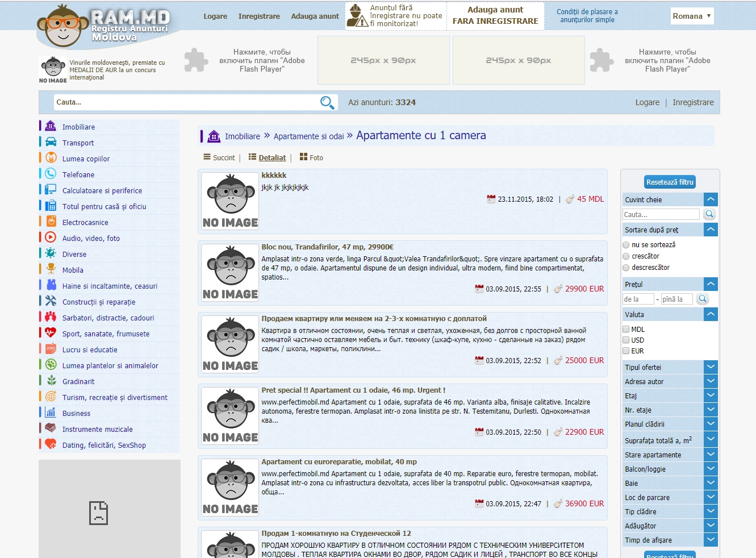Click the magnifier icon in main search bar
This screenshot has width=756, height=558.
coord(327,102)
